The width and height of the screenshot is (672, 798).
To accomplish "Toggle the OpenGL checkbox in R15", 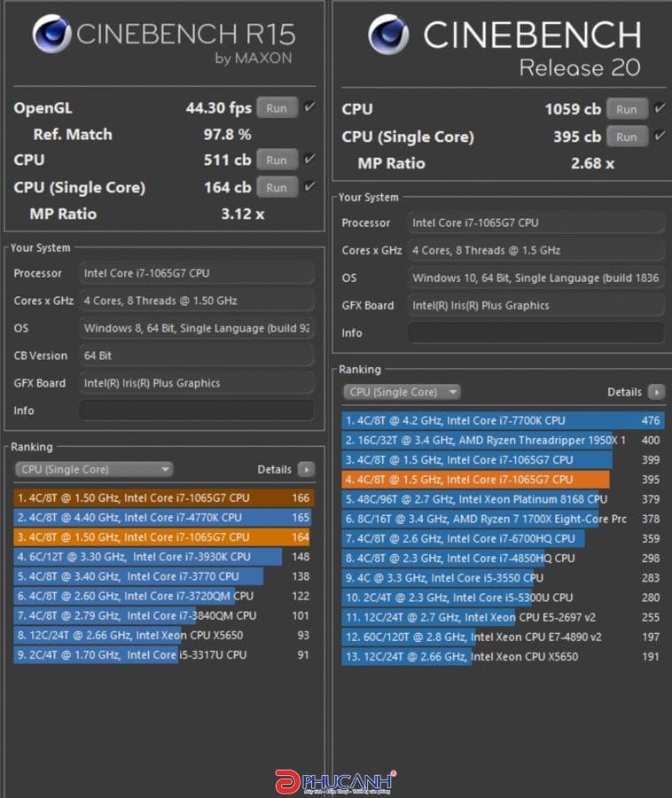I will click(x=309, y=107).
